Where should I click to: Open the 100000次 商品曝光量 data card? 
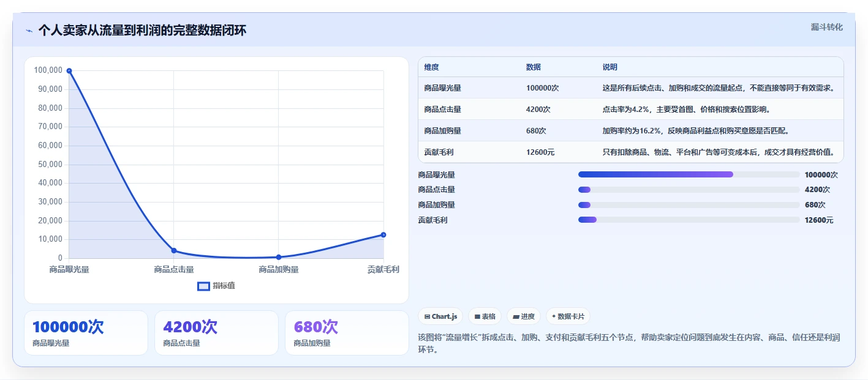86,333
